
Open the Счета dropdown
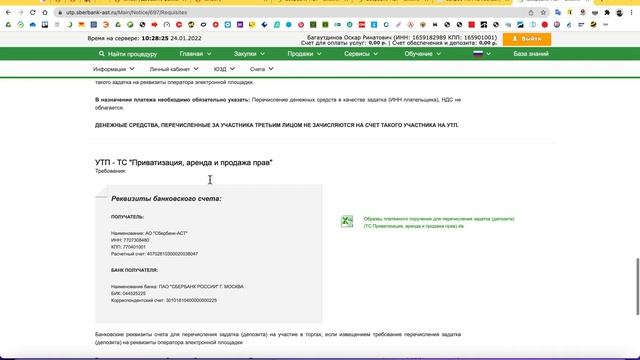pos(261,69)
